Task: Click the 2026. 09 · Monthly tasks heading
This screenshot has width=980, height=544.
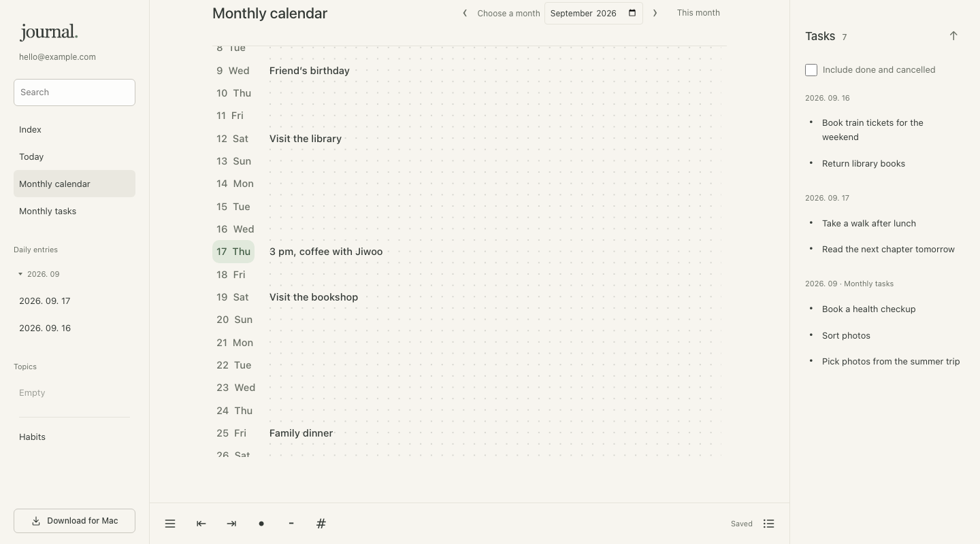Action: (x=849, y=284)
